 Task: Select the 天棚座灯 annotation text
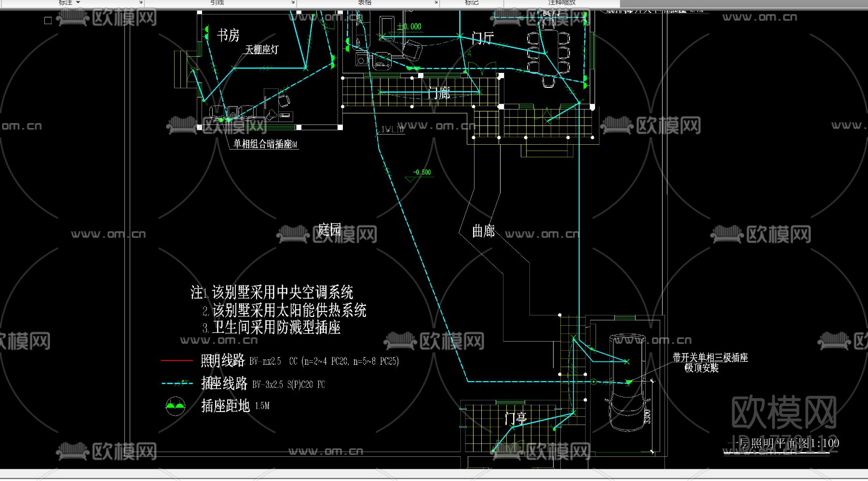[262, 49]
